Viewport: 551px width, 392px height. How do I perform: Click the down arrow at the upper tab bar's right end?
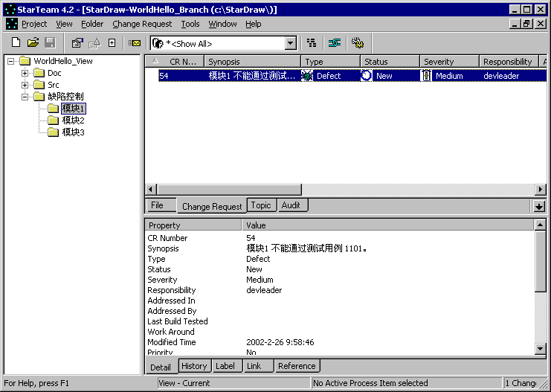tap(538, 206)
